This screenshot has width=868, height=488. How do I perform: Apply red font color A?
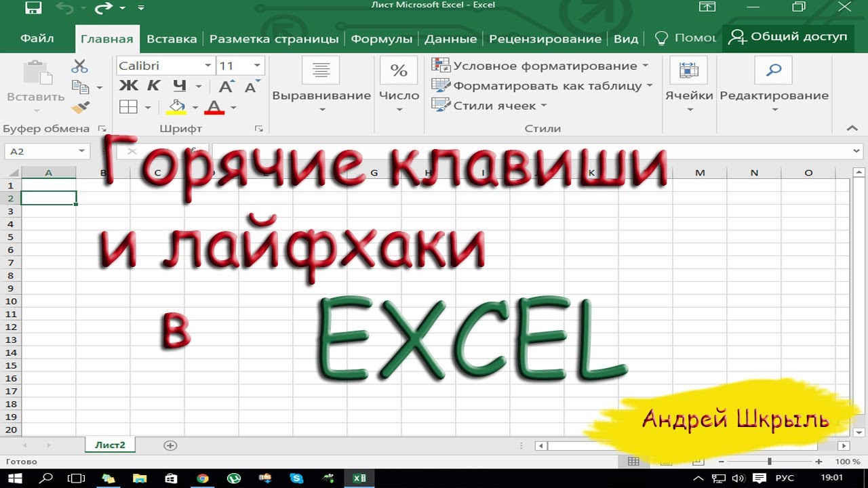tap(215, 107)
